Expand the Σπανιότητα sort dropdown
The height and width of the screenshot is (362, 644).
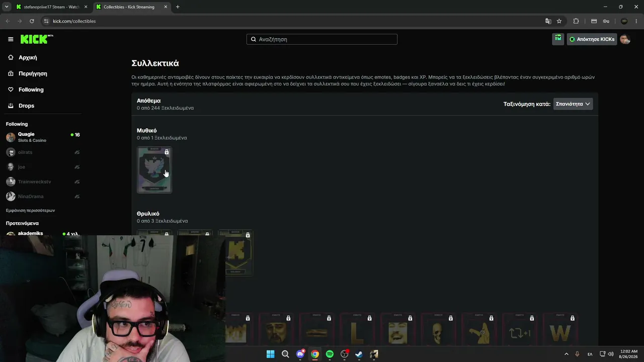[x=573, y=104]
